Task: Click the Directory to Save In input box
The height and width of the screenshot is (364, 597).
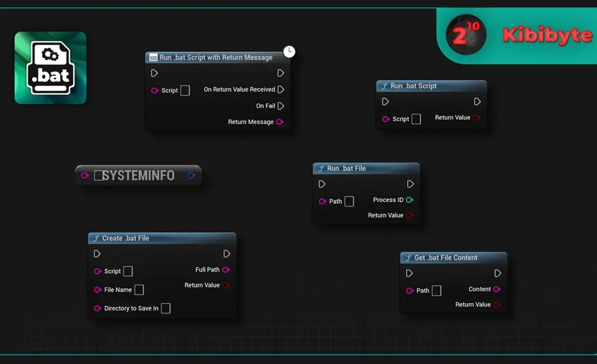Action: click(166, 309)
